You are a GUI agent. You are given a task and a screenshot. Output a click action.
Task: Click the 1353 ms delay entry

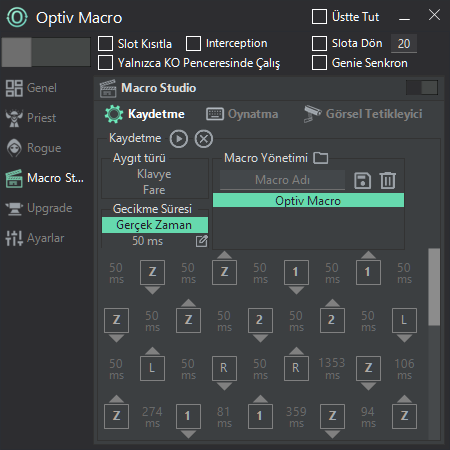click(332, 369)
